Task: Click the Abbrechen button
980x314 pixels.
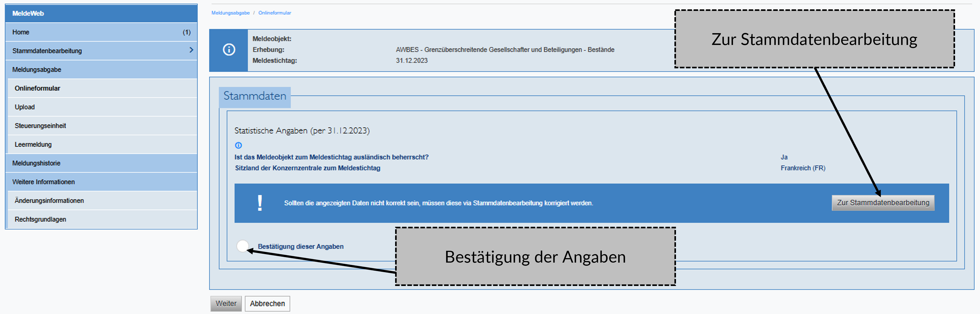Action: pos(267,303)
